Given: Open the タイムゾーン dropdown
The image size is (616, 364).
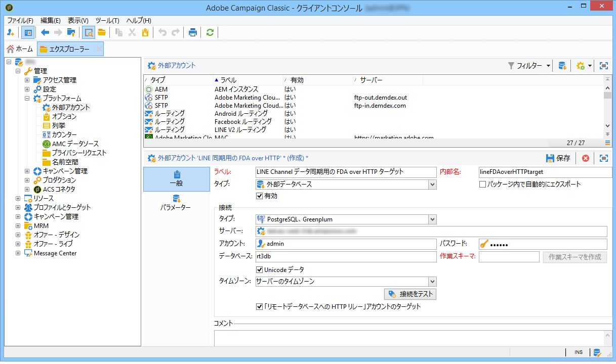Looking at the screenshot, I should click(x=432, y=282).
